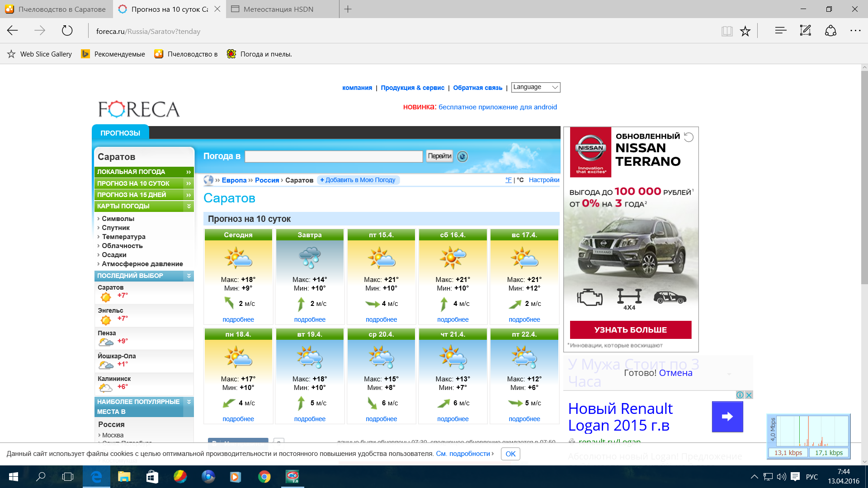Image resolution: width=868 pixels, height=488 pixels.
Task: Click the globe icon next to Перейти
Action: [462, 156]
